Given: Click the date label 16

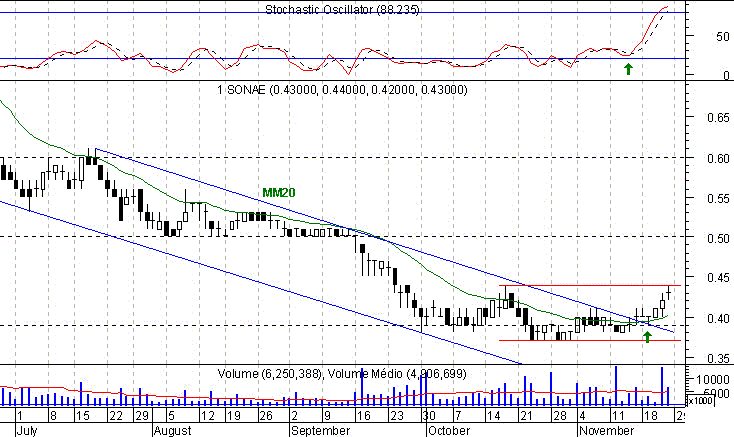Looking at the screenshot, I should coord(364,416).
